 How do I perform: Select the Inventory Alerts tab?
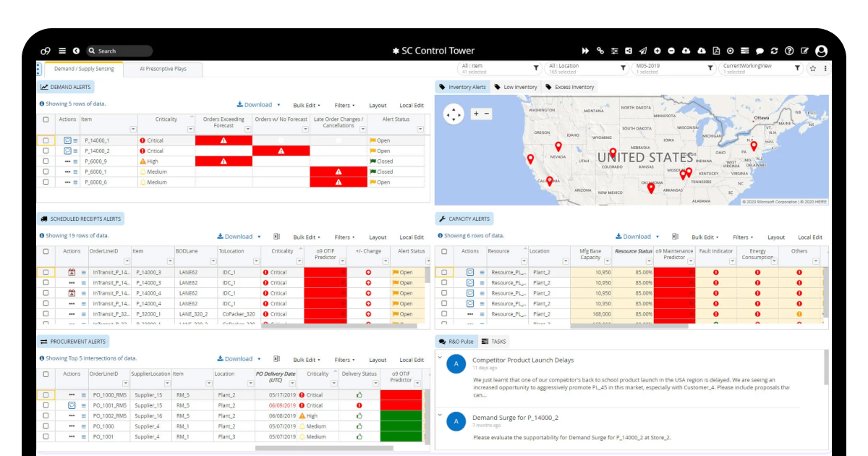(x=463, y=87)
